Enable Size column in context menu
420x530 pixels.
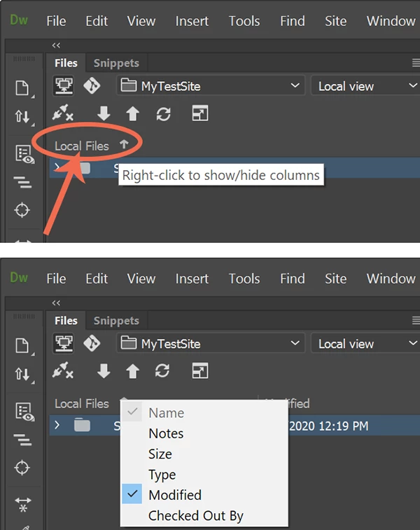pos(204,454)
